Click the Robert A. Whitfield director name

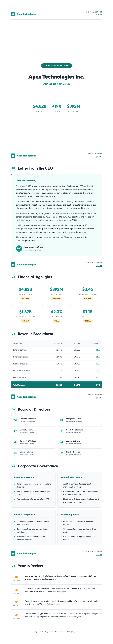pos(28,419)
